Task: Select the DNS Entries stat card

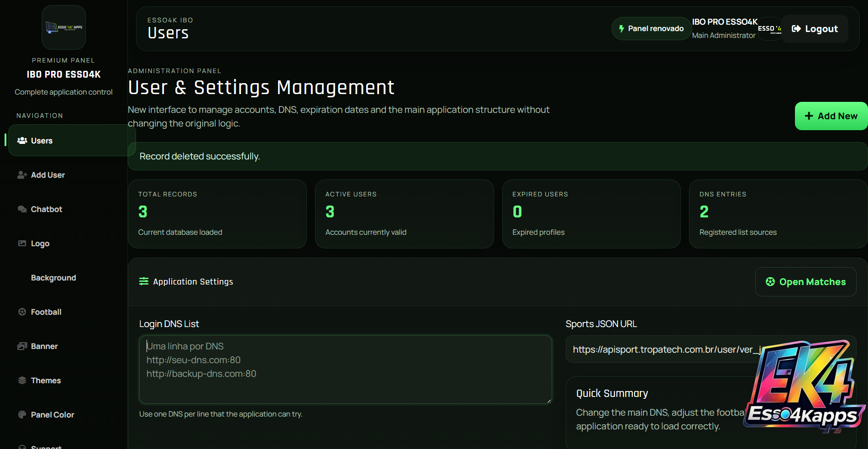Action: 778,214
